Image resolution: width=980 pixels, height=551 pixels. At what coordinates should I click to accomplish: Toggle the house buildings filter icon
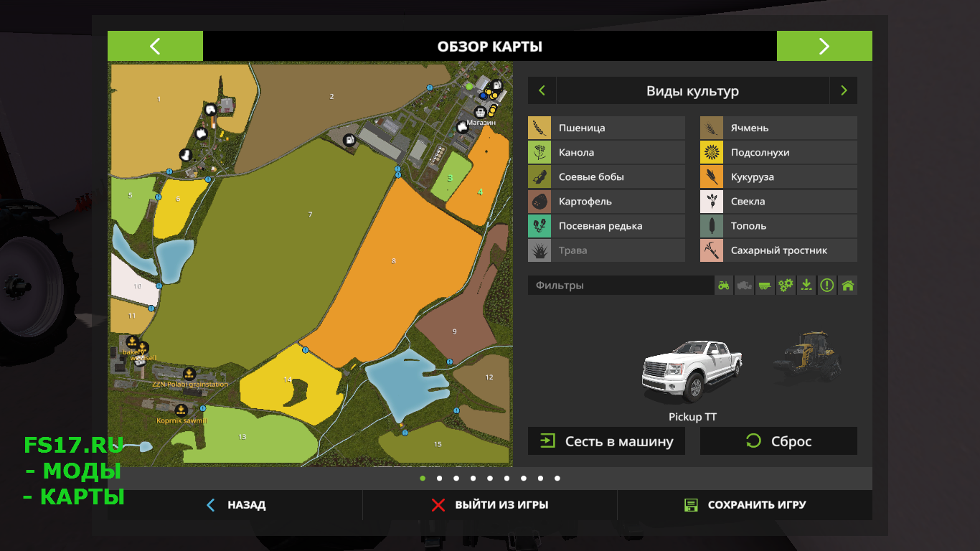point(848,286)
